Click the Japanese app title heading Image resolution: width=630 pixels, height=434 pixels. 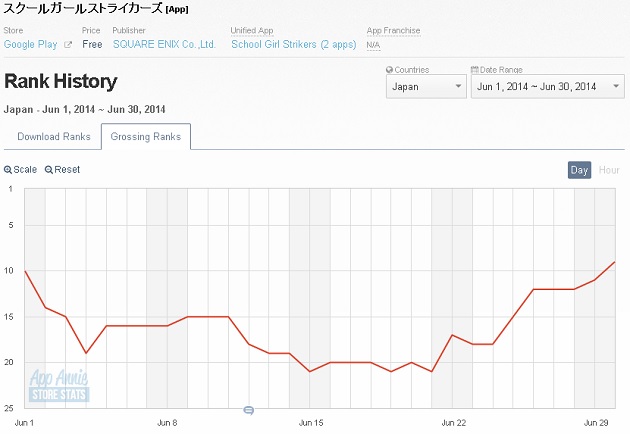tap(96, 8)
